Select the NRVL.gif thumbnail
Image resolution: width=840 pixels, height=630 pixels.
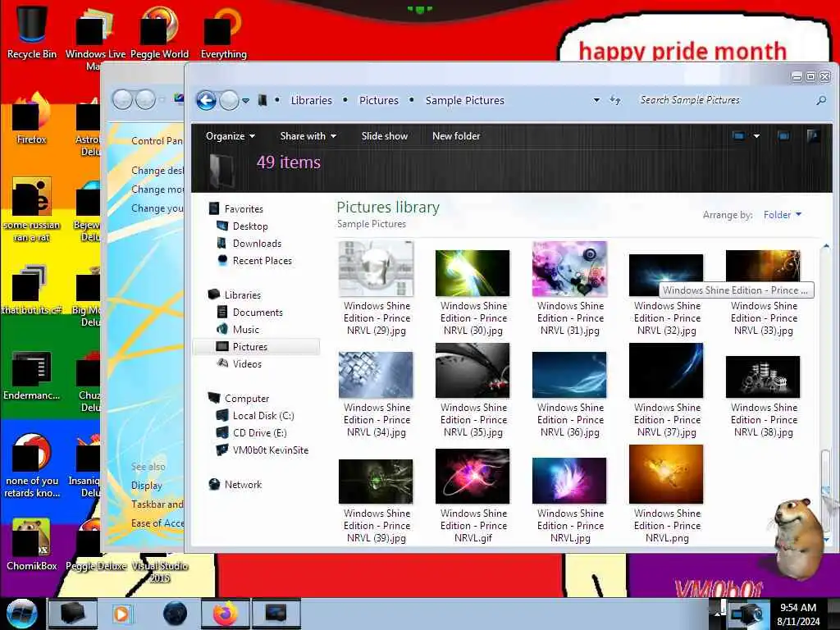click(473, 477)
